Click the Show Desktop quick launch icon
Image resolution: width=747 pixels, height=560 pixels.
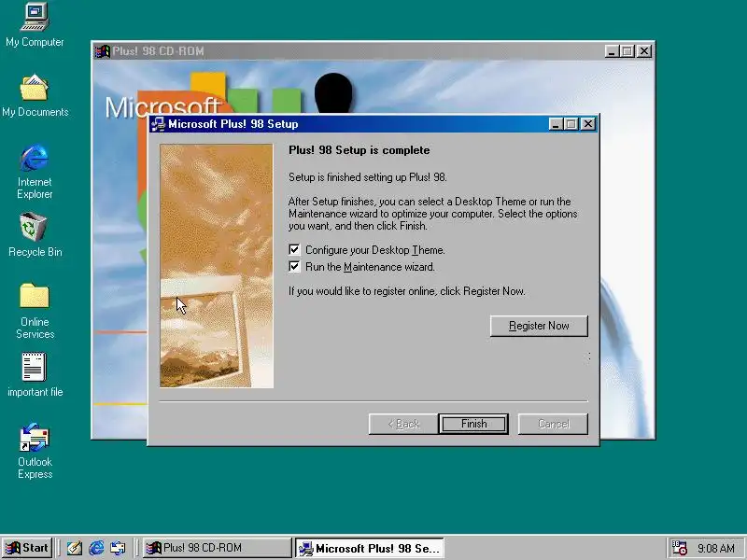(x=75, y=548)
